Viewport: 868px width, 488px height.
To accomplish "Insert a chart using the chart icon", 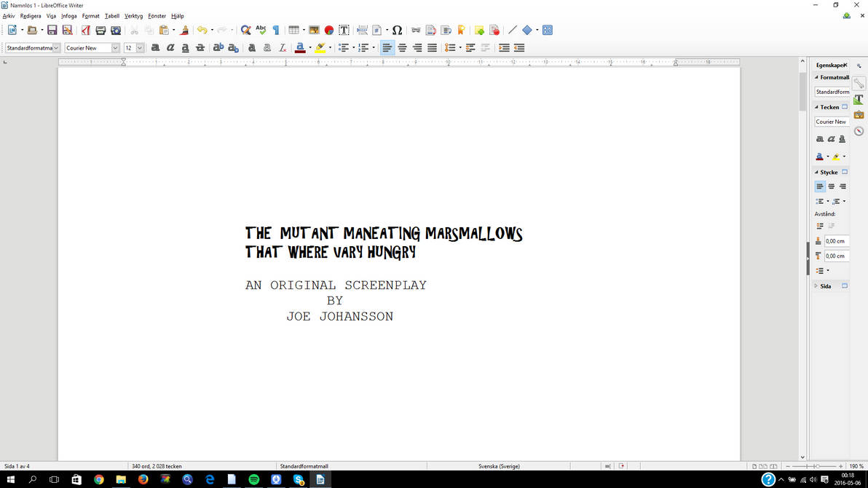I will 329,30.
